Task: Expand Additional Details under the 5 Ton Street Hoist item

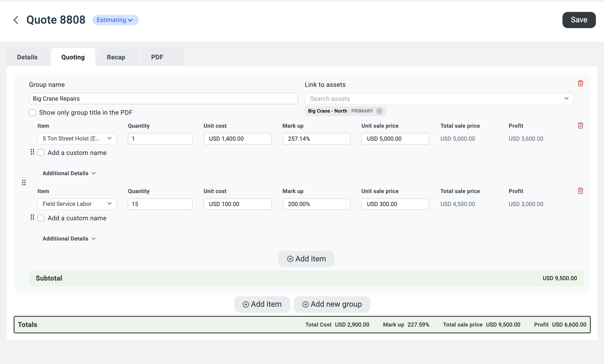Action: point(69,173)
